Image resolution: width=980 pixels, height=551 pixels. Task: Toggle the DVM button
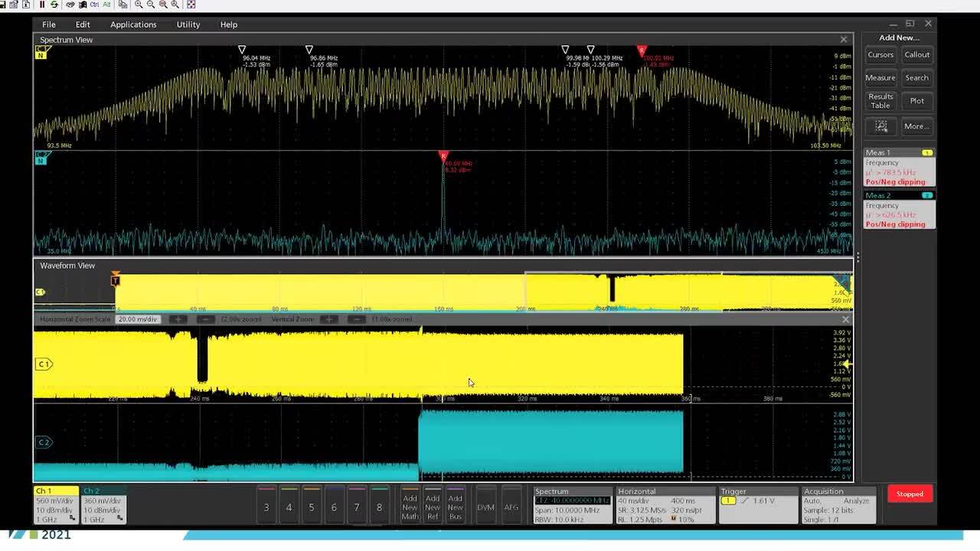pos(485,506)
